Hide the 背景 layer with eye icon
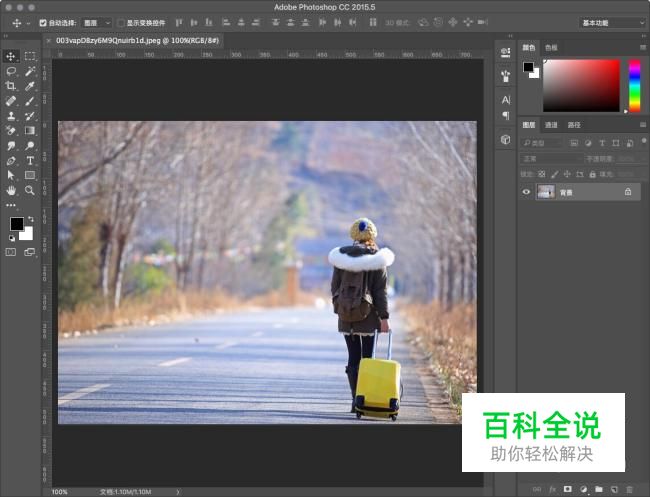 (x=527, y=191)
